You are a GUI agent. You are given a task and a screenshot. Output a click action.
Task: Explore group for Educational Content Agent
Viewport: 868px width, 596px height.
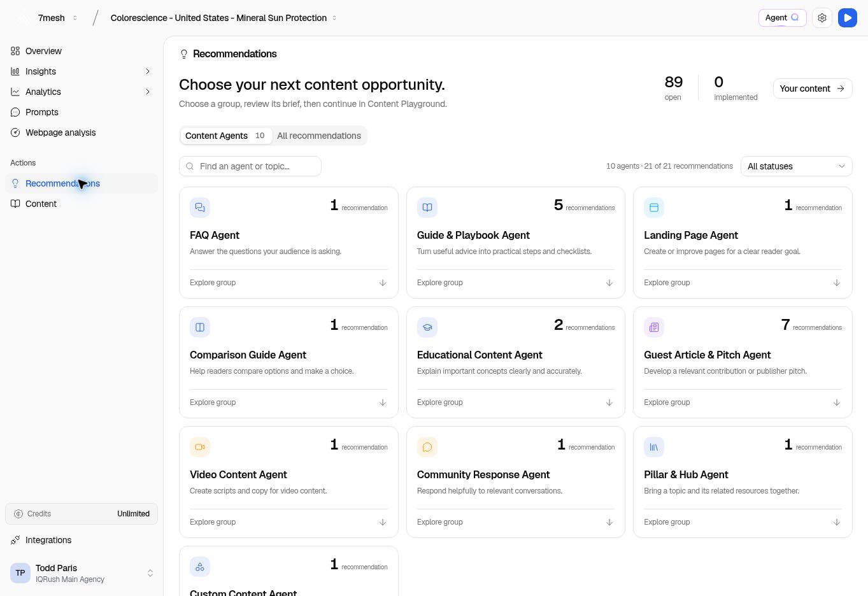pyautogui.click(x=516, y=402)
